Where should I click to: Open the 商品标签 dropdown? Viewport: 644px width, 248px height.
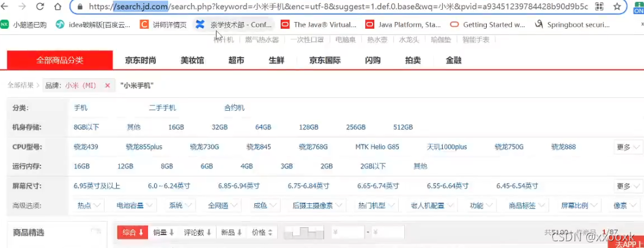pyautogui.click(x=527, y=206)
